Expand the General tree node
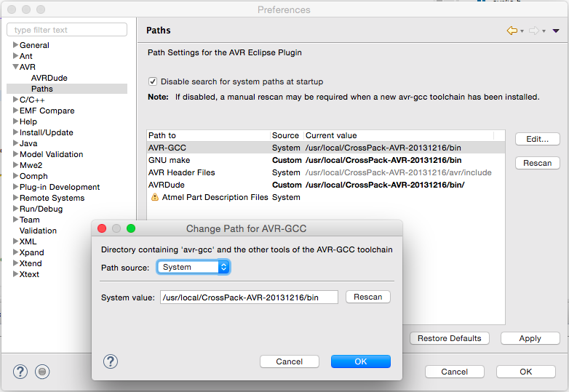This screenshot has width=569, height=392. 15,45
